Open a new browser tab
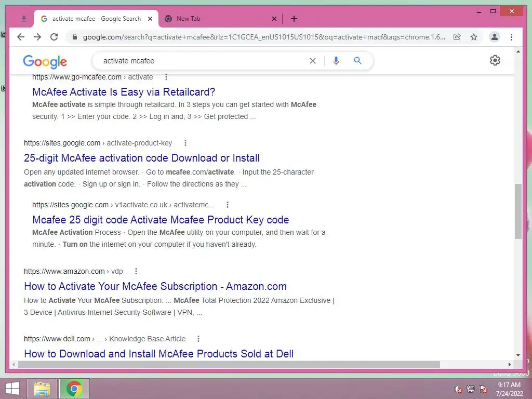Screen dimensions: 532x399 [294, 19]
